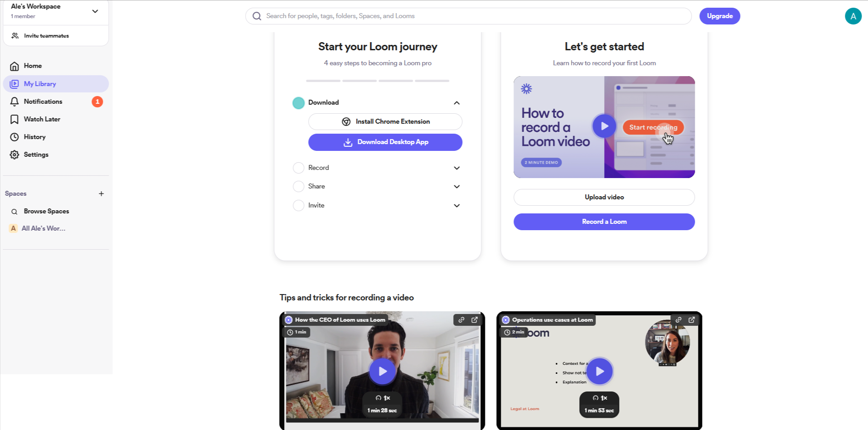
Task: Click the Upload video button
Action: click(604, 197)
